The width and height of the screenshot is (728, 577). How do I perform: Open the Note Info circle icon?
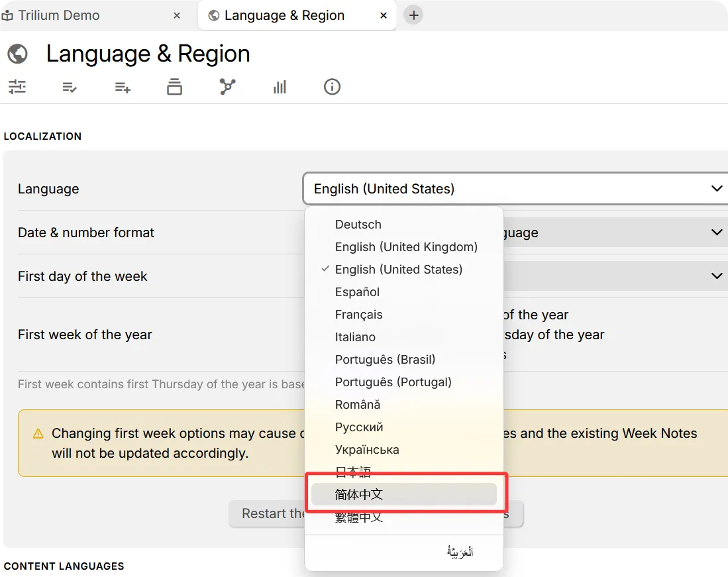tap(332, 87)
